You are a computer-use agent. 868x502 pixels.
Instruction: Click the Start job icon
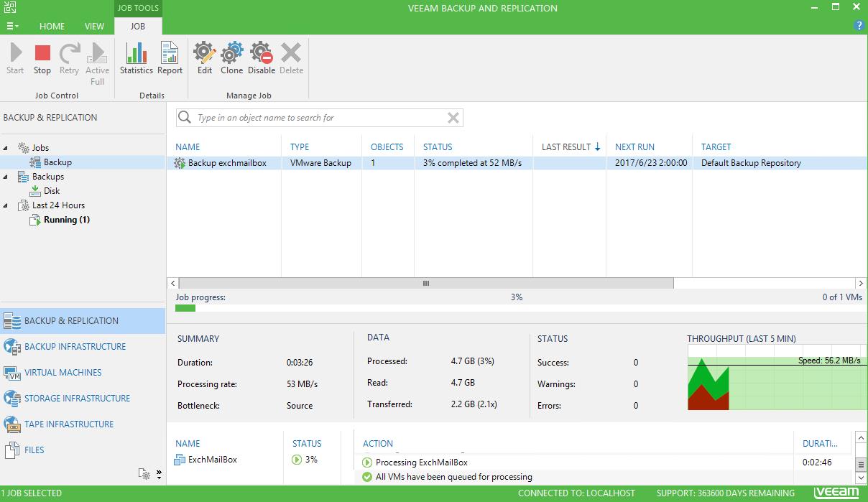[x=15, y=58]
